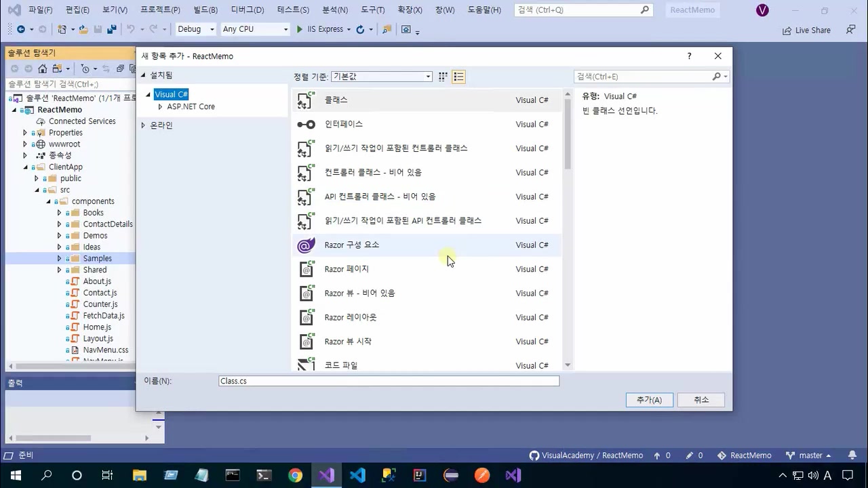Open Visual Studio Code from the taskbar
Viewport: 868px width, 488px height.
tap(358, 476)
